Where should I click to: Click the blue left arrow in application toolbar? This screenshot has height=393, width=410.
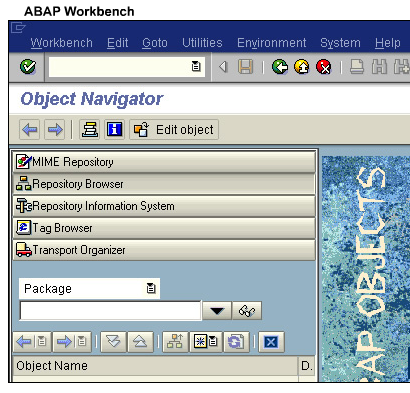click(30, 129)
